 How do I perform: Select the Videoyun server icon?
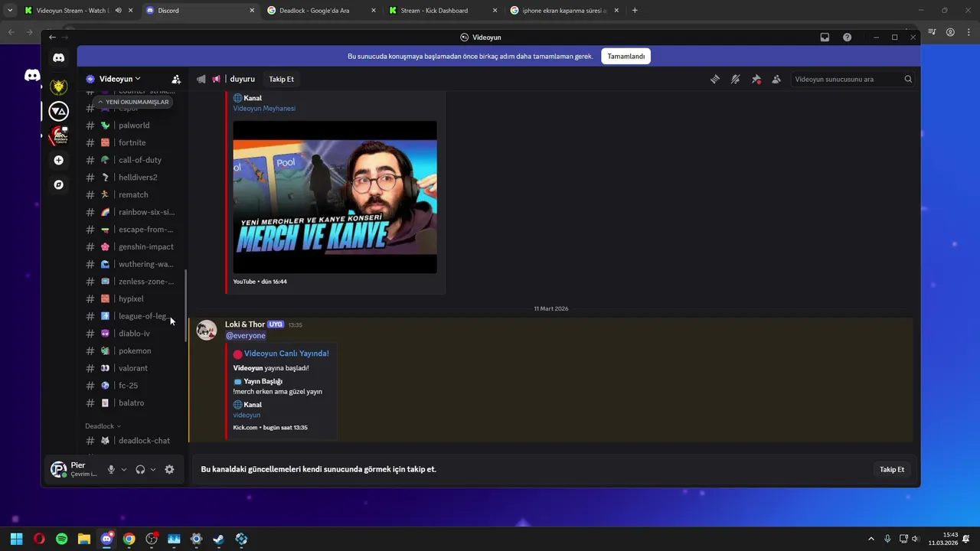59,111
